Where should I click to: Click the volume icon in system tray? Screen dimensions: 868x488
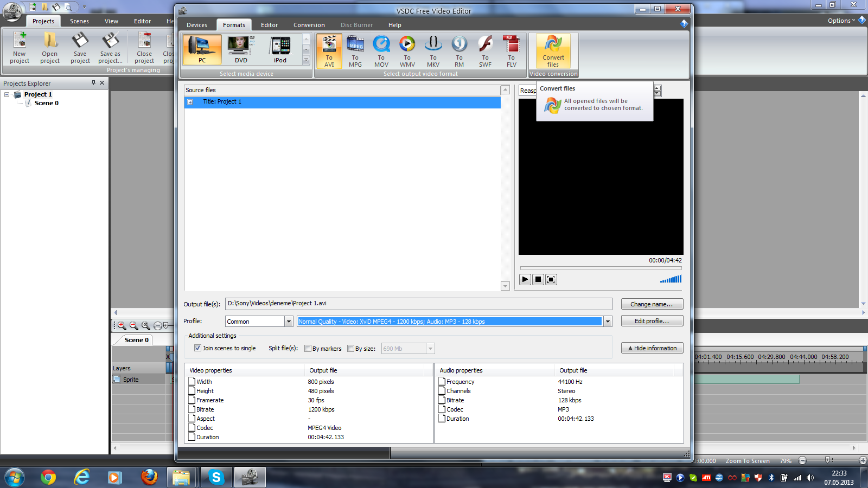point(810,478)
